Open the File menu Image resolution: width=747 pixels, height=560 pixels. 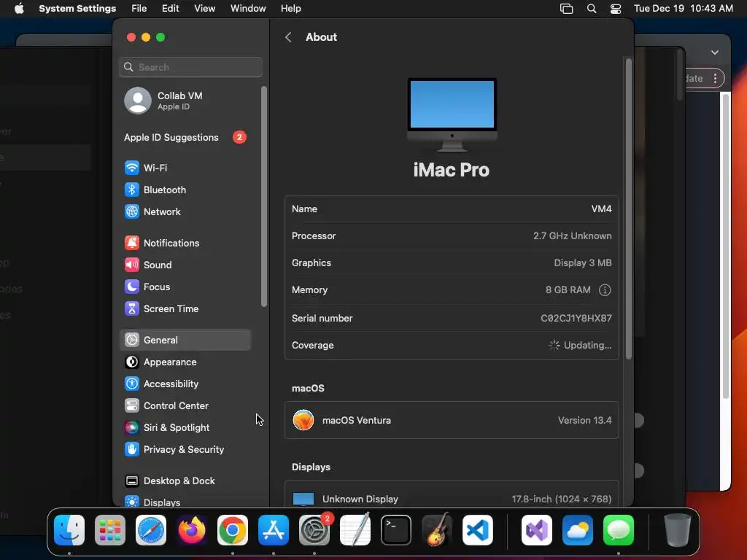pos(139,9)
